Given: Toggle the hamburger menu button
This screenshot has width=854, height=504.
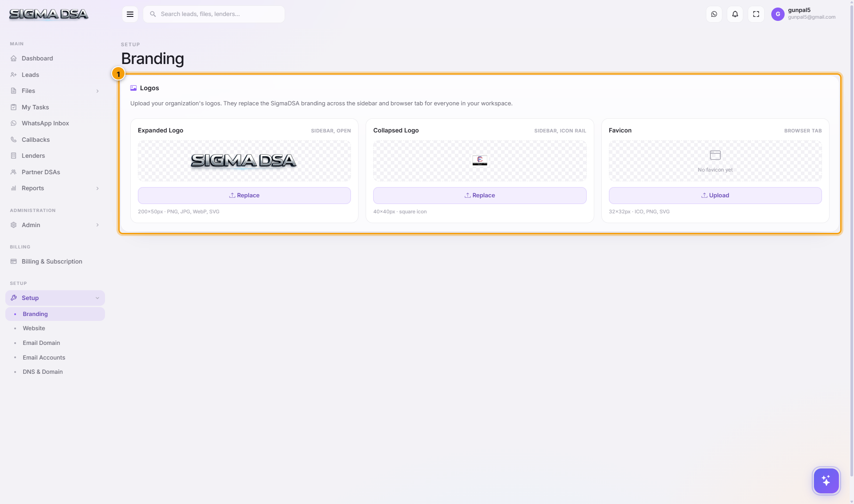Looking at the screenshot, I should 130,14.
